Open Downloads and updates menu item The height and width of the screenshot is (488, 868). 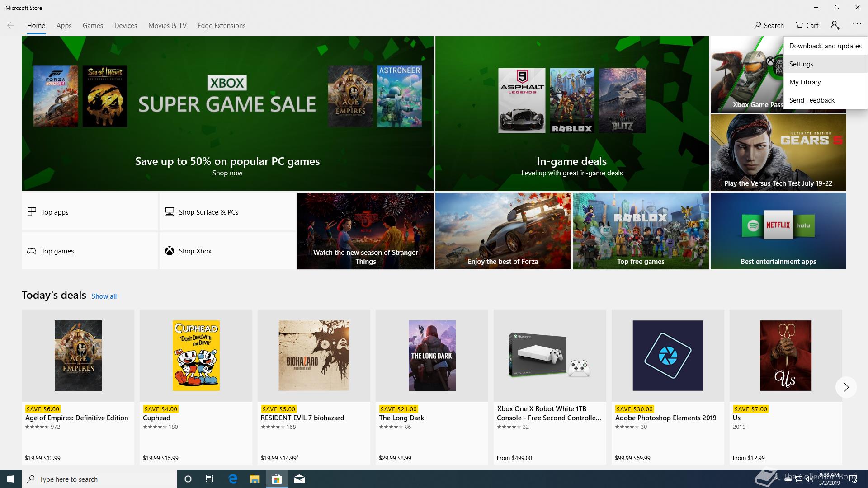826,46
